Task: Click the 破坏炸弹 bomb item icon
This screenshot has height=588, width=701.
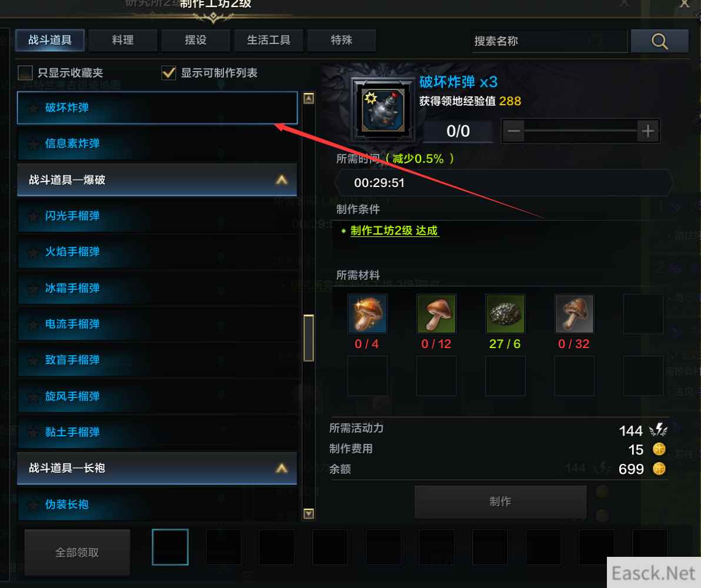Action: tap(383, 110)
